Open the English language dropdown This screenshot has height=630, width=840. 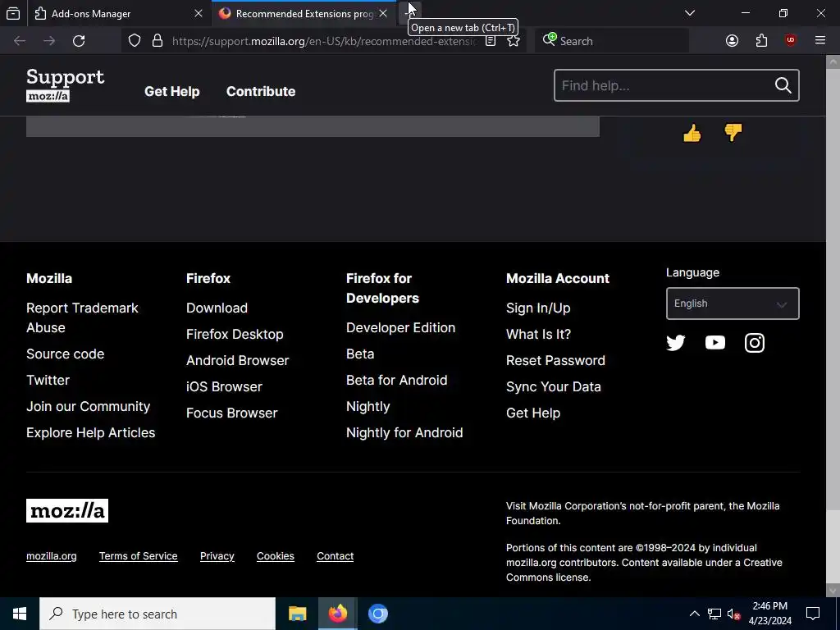coord(733,304)
